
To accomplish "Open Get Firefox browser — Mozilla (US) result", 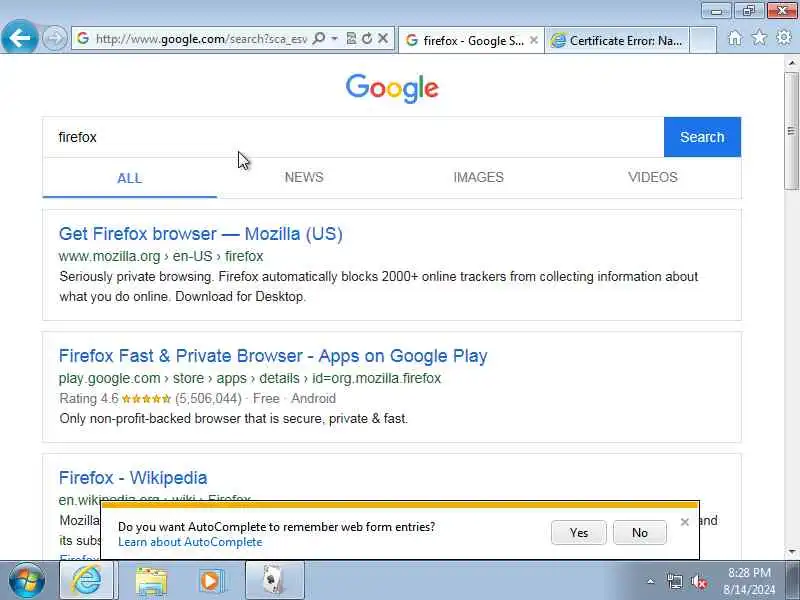I will click(x=201, y=234).
